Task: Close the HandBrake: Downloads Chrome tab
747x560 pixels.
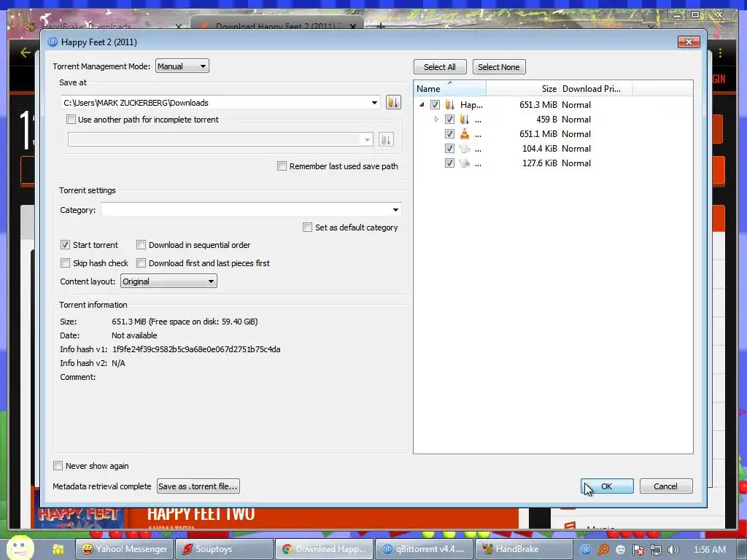Action: [178, 26]
